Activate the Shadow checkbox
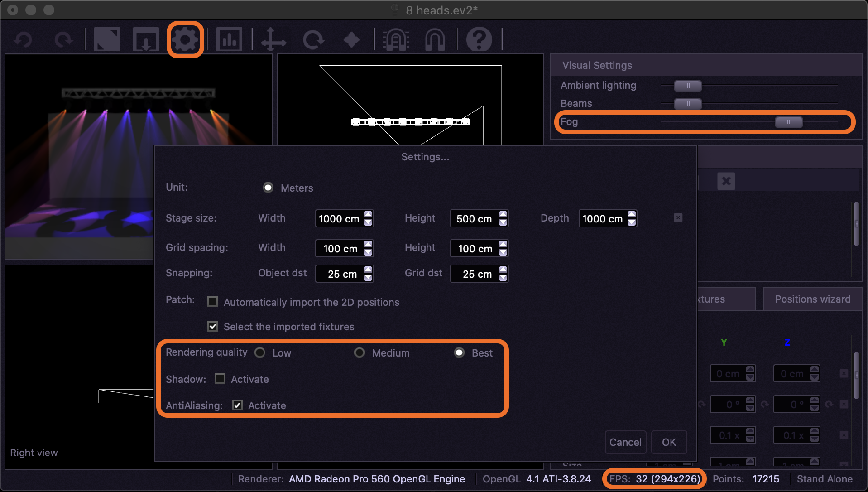 tap(220, 379)
